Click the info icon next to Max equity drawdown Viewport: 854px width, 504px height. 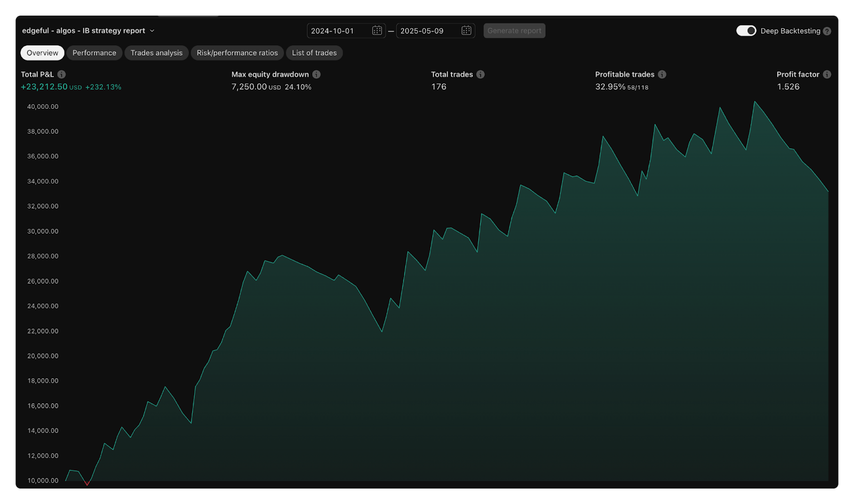[317, 75]
